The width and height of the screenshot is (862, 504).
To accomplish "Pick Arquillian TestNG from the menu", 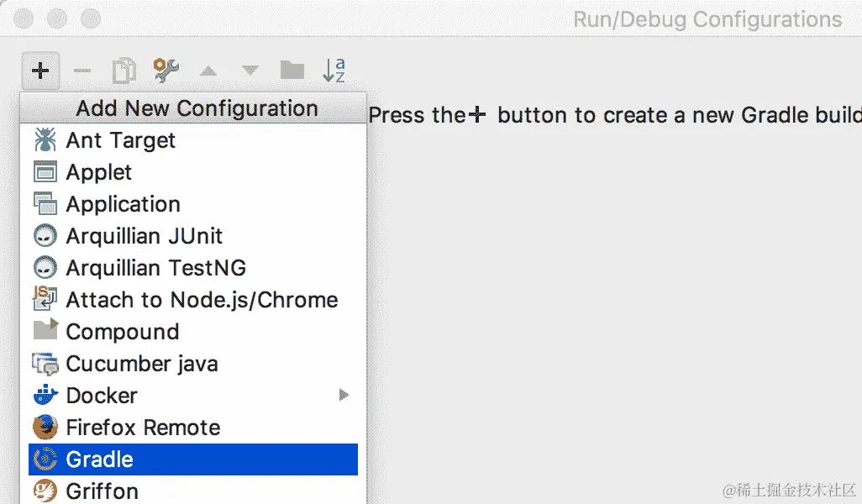I will 193,268.
